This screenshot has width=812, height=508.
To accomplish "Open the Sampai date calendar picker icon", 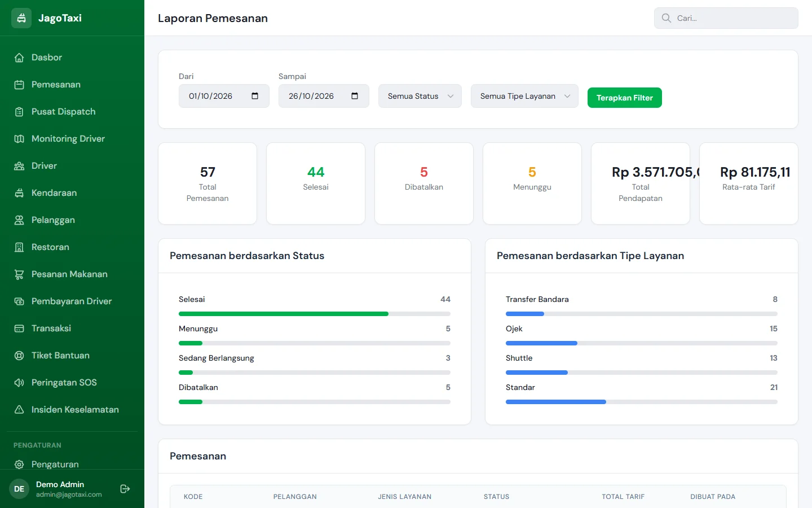I will click(x=355, y=96).
